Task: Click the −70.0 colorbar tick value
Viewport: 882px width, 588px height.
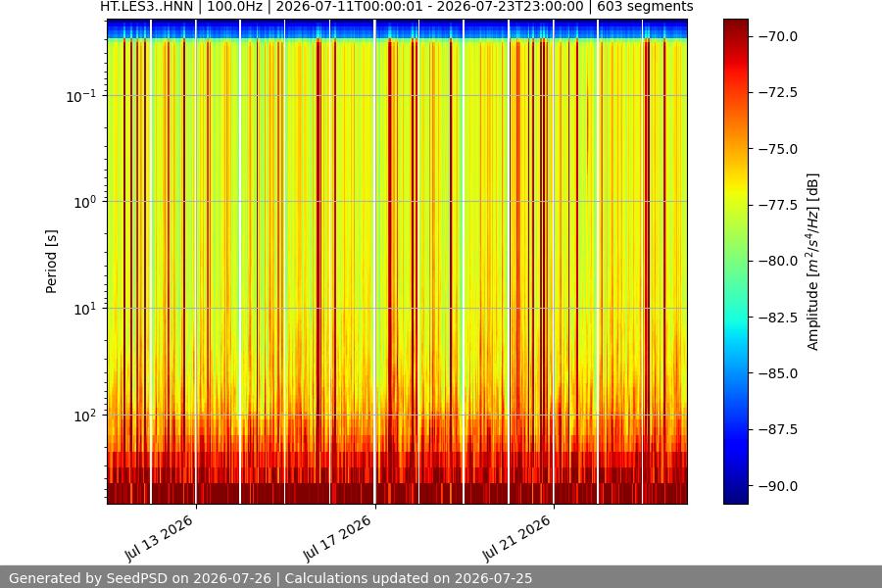Action: 778,36
